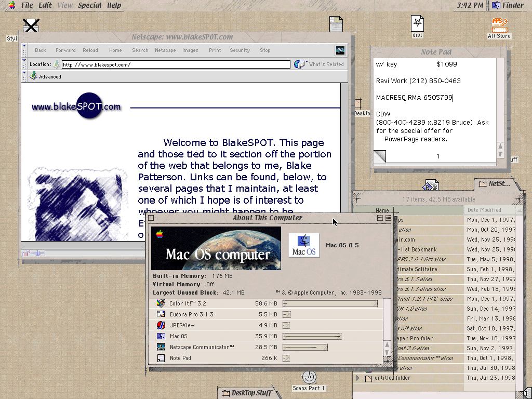
Task: Click the Back button in Netscape
Action: (40, 50)
